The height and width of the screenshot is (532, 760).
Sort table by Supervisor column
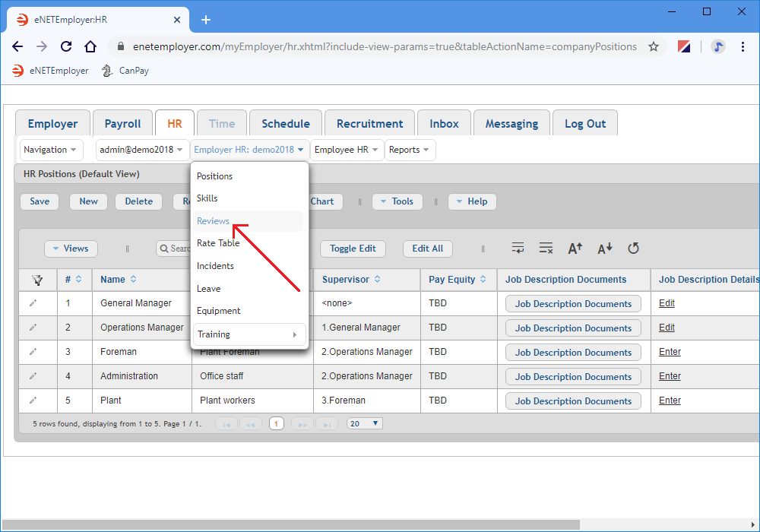[x=377, y=280]
